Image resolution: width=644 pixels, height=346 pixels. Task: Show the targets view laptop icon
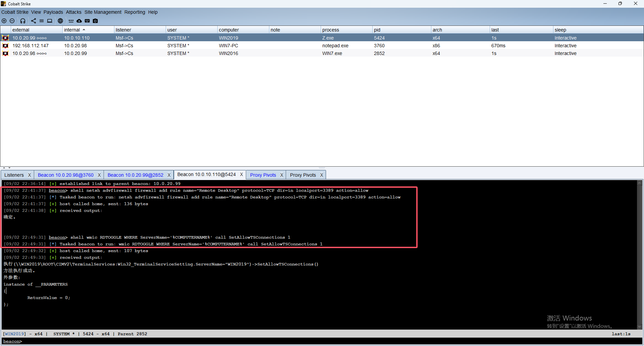tap(50, 21)
